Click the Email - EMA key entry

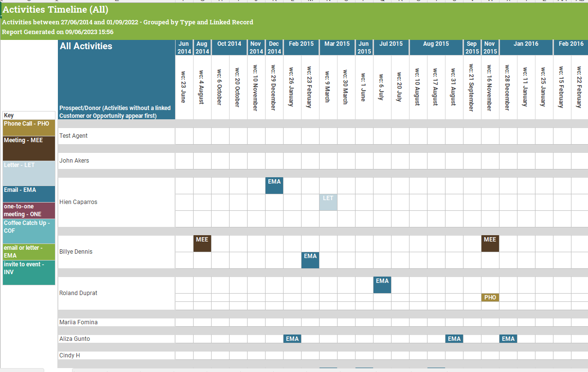point(29,194)
